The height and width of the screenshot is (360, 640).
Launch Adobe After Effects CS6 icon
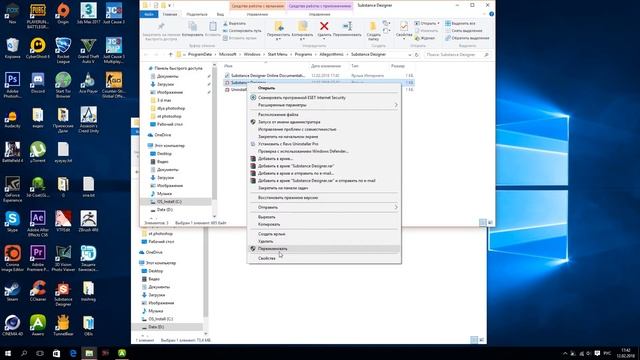click(38, 224)
